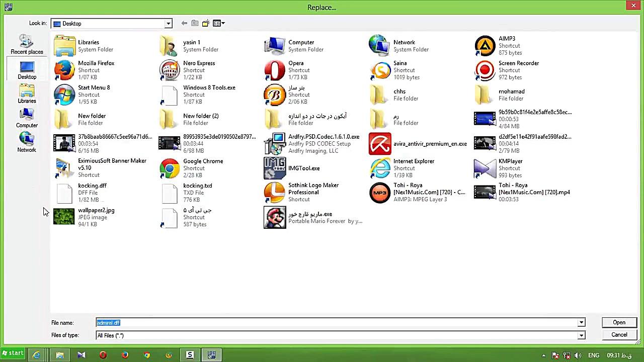Select the Start Menu 8 shortcut

pyautogui.click(x=82, y=95)
